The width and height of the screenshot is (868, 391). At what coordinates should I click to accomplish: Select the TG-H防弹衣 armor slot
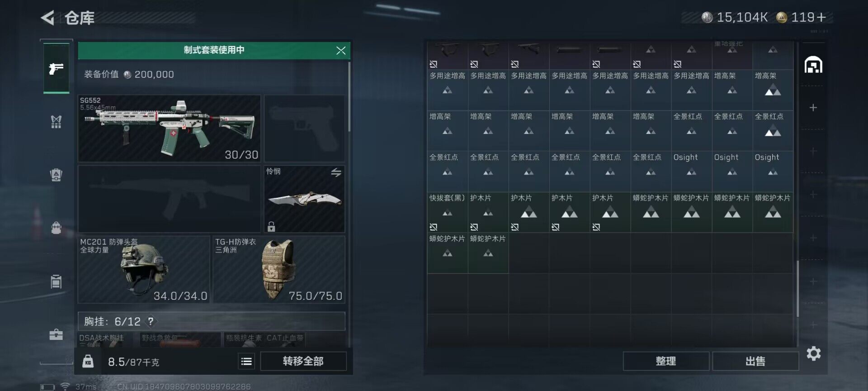(279, 269)
